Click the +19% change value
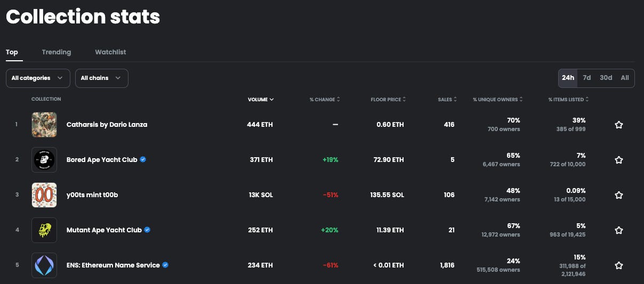 (x=330, y=160)
